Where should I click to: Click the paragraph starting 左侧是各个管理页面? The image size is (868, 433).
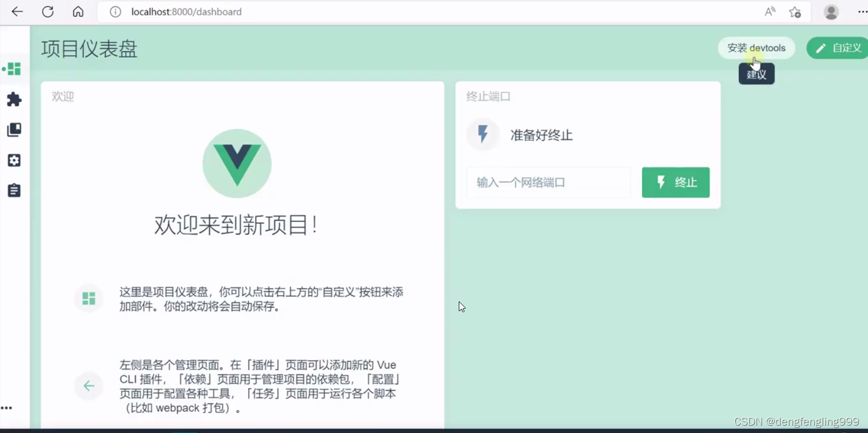click(260, 386)
